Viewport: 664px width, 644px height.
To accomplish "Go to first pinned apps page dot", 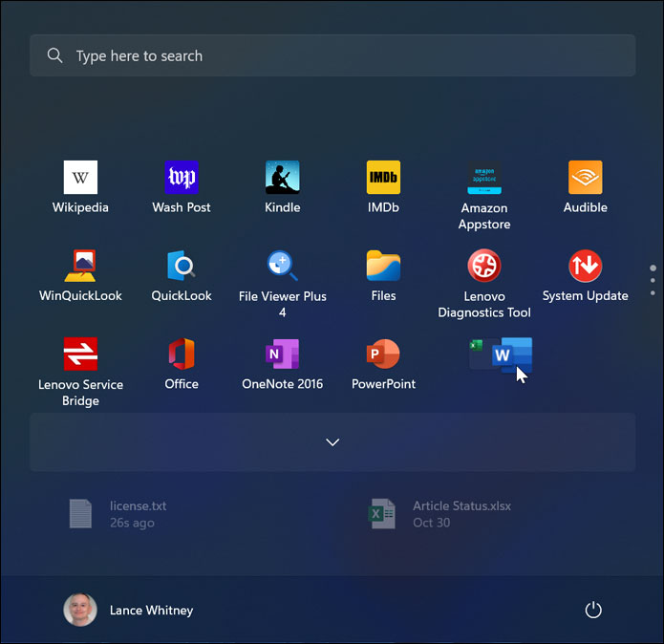I will coord(653,268).
